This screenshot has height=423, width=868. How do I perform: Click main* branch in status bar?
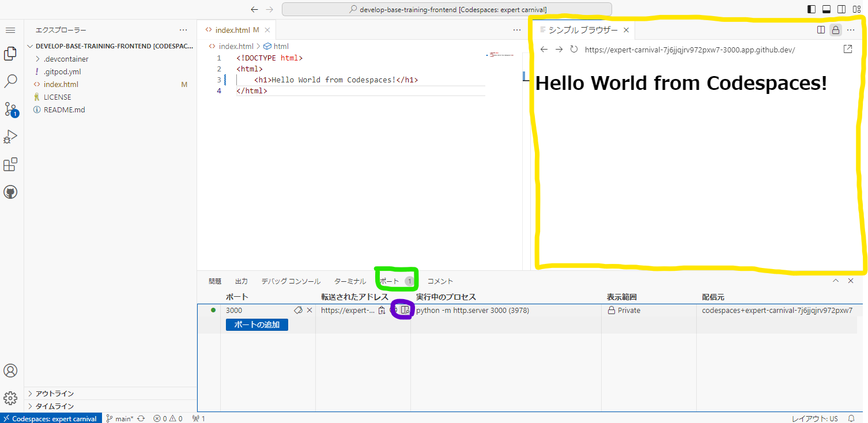point(119,418)
